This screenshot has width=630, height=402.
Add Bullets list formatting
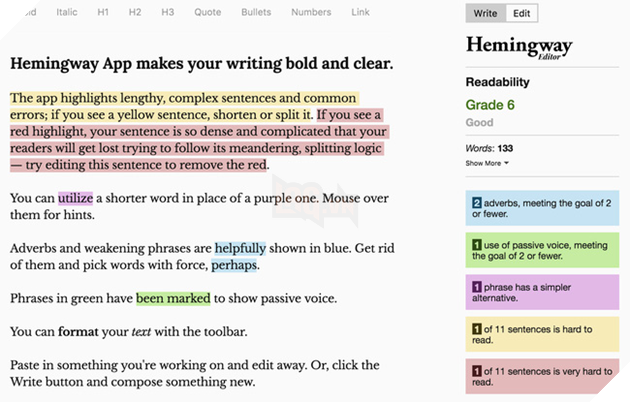(x=256, y=12)
